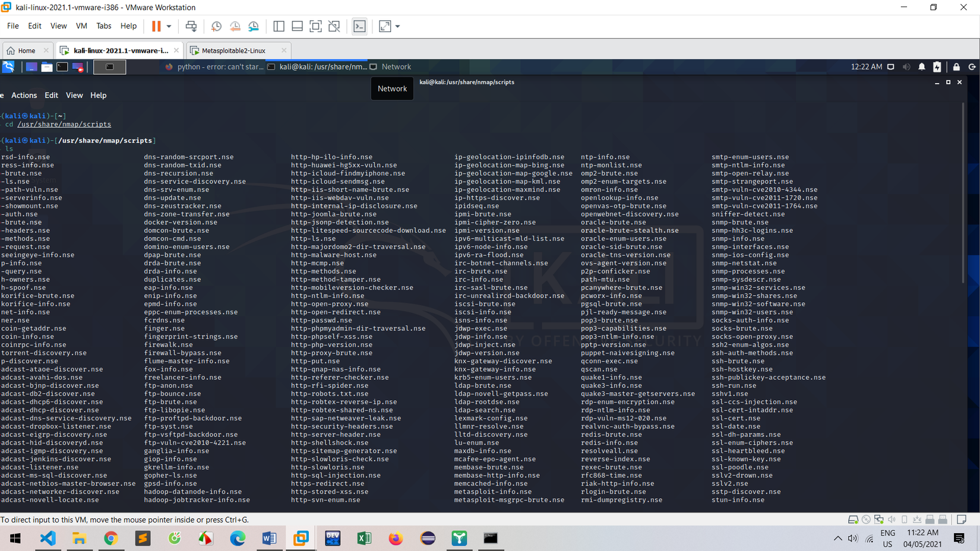Click the ENG US language indicator
Image resolution: width=980 pixels, height=551 pixels.
click(887, 539)
